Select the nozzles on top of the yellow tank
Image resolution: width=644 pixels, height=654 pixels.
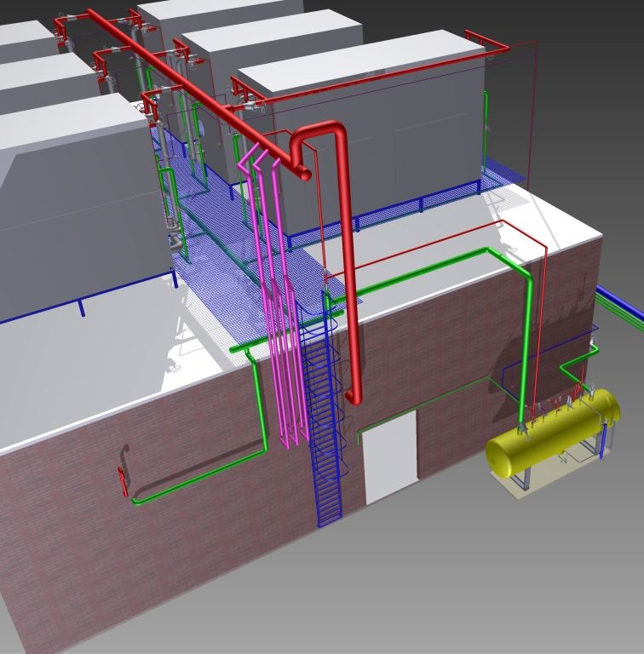[562, 399]
